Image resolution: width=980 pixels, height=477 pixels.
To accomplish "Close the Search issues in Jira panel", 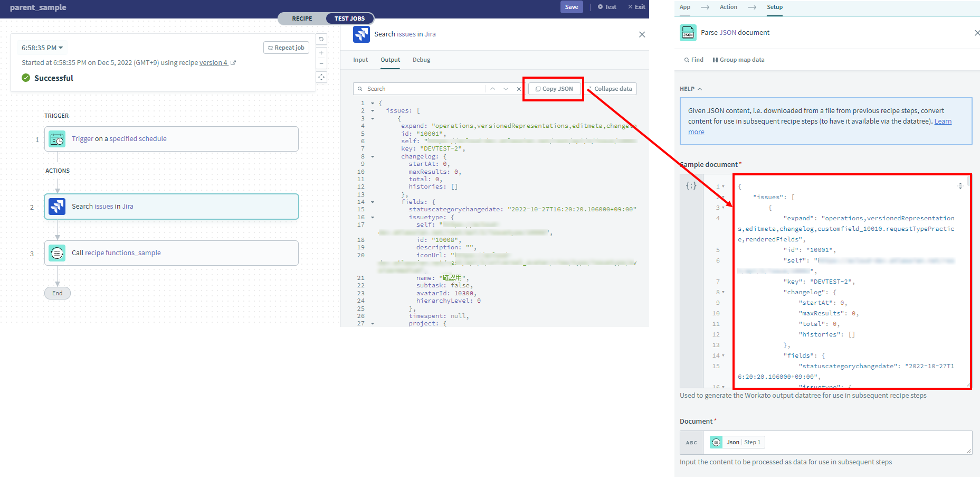I will pyautogui.click(x=642, y=34).
